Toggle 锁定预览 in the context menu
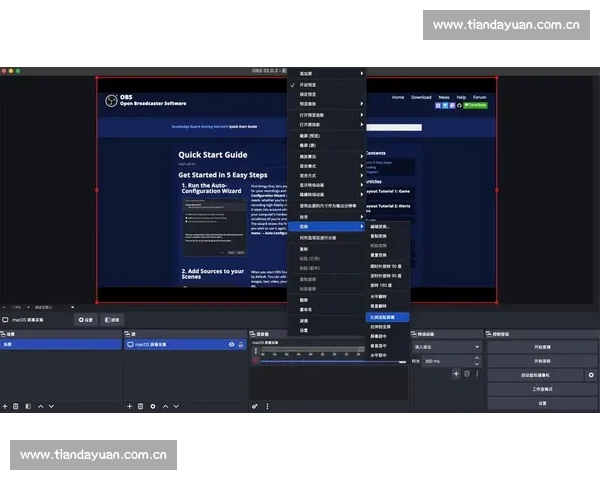Image resolution: width=600 pixels, height=480 pixels. pos(307,94)
